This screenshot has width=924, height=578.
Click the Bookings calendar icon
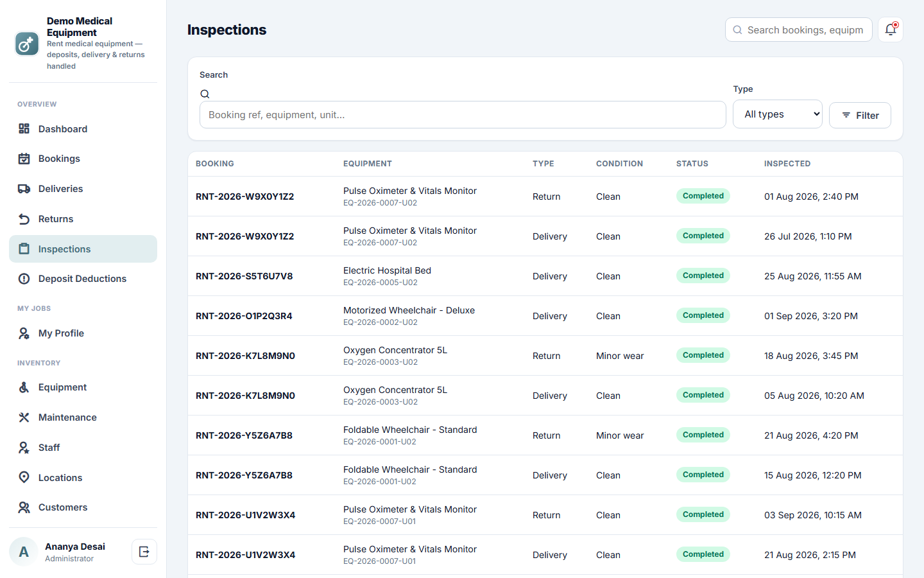tap(24, 159)
